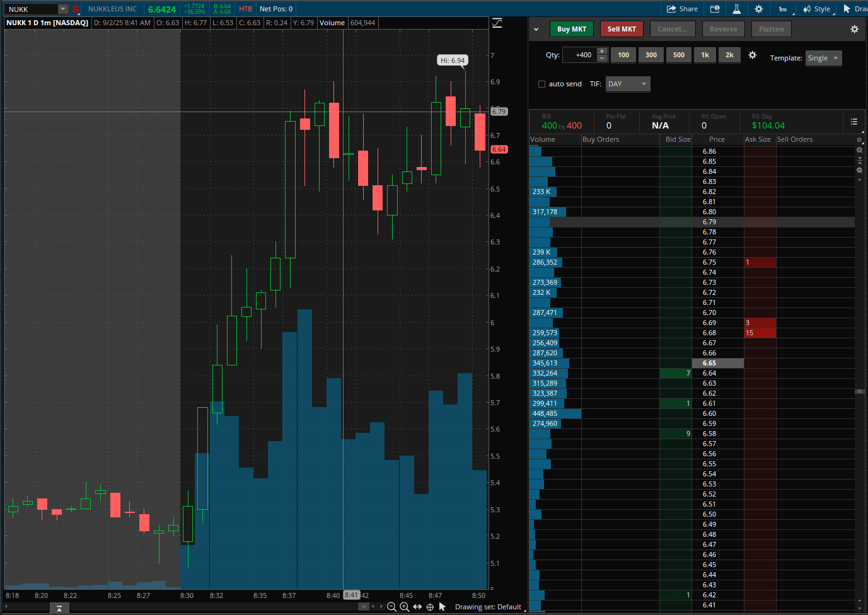Image resolution: width=868 pixels, height=615 pixels.
Task: Set quantity preset to 100
Action: pos(623,55)
